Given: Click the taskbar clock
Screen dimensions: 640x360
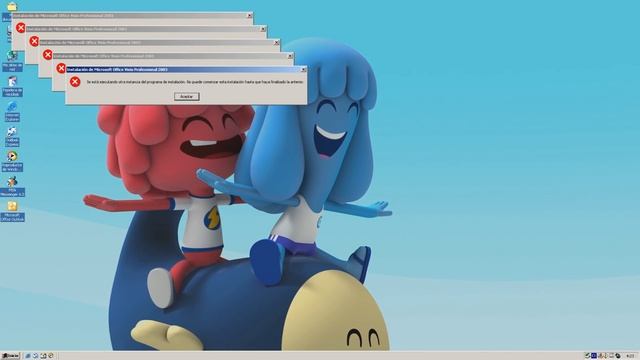Looking at the screenshot, I should [x=631, y=356].
